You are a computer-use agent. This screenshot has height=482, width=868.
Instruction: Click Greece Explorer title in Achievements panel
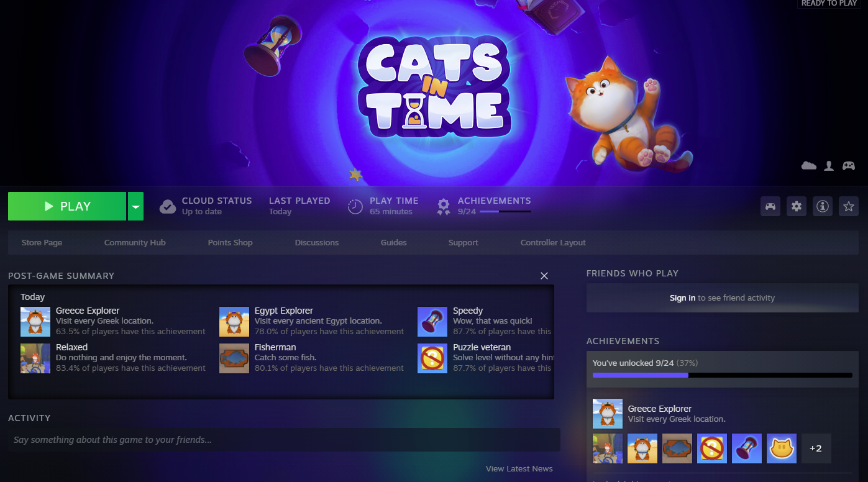click(x=660, y=409)
